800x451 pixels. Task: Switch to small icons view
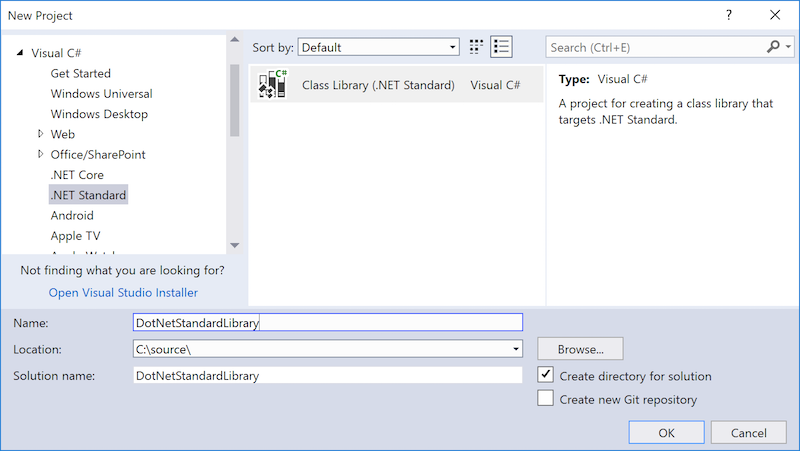coord(476,47)
